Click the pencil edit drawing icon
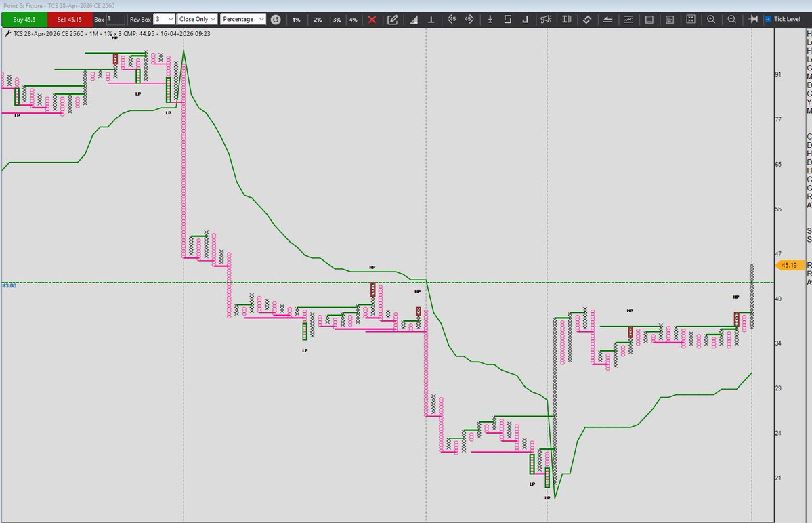812x523 pixels. (x=393, y=19)
